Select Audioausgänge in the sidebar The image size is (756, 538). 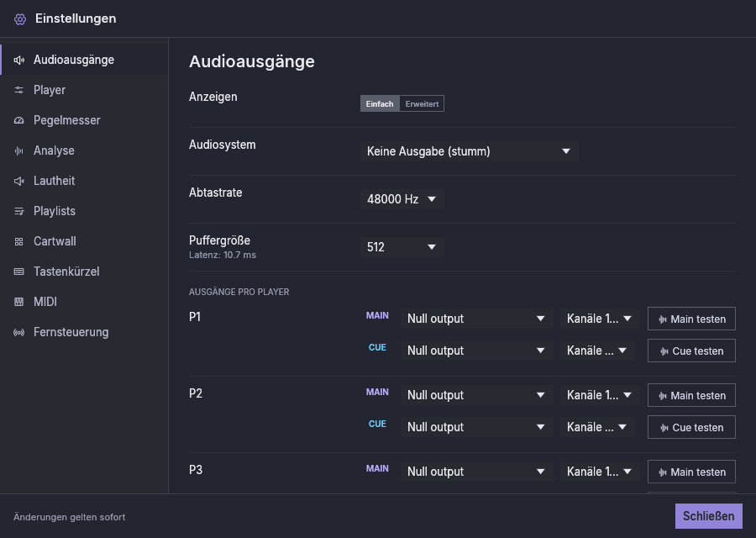pyautogui.click(x=84, y=60)
